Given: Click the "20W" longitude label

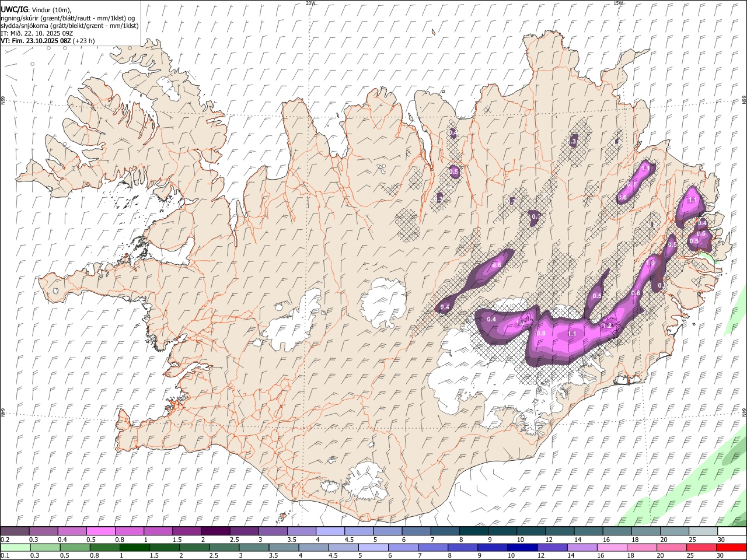Looking at the screenshot, I should (x=311, y=3).
